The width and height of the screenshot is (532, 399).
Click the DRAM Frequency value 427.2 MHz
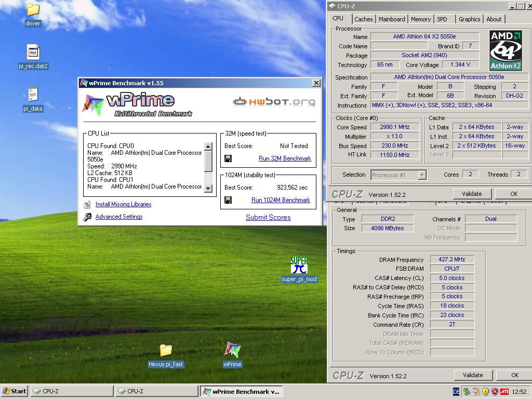[x=452, y=260]
